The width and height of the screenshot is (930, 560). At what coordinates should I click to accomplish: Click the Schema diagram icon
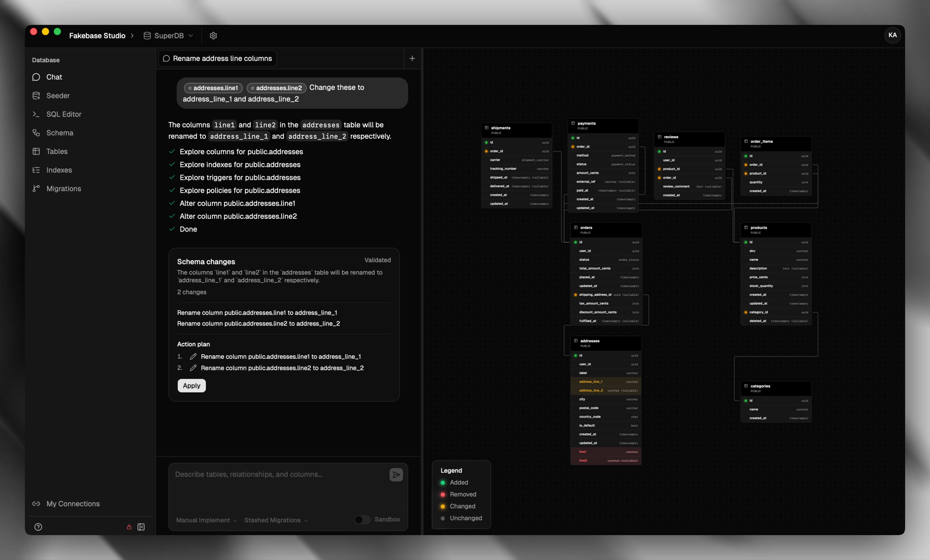(36, 133)
